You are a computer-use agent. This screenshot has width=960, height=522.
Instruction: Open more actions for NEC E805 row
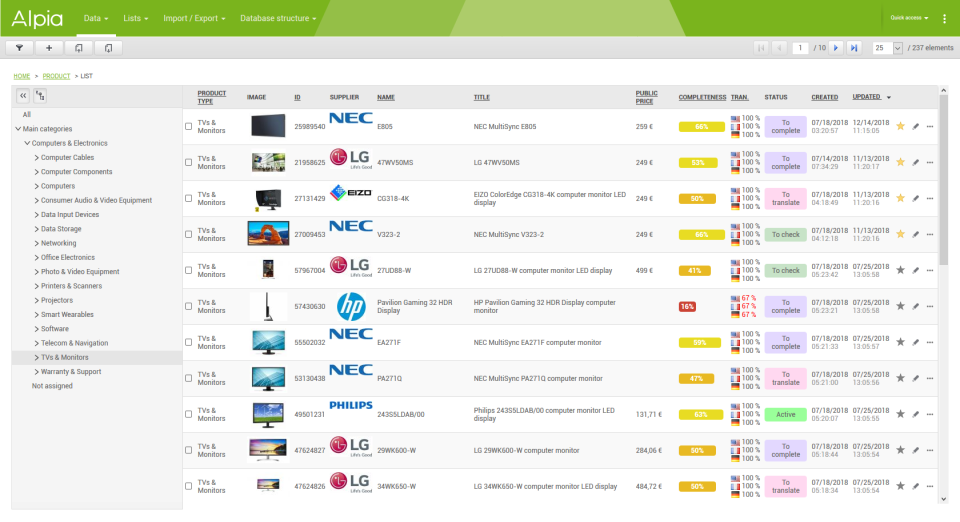pyautogui.click(x=930, y=126)
